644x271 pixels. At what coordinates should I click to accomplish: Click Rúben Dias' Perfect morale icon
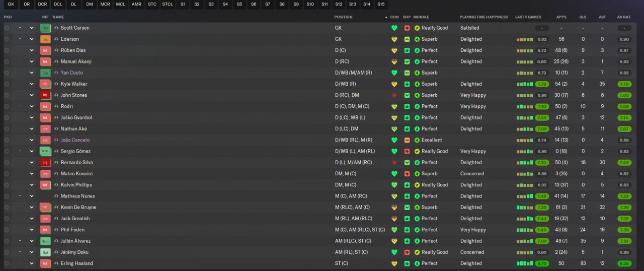(x=417, y=50)
